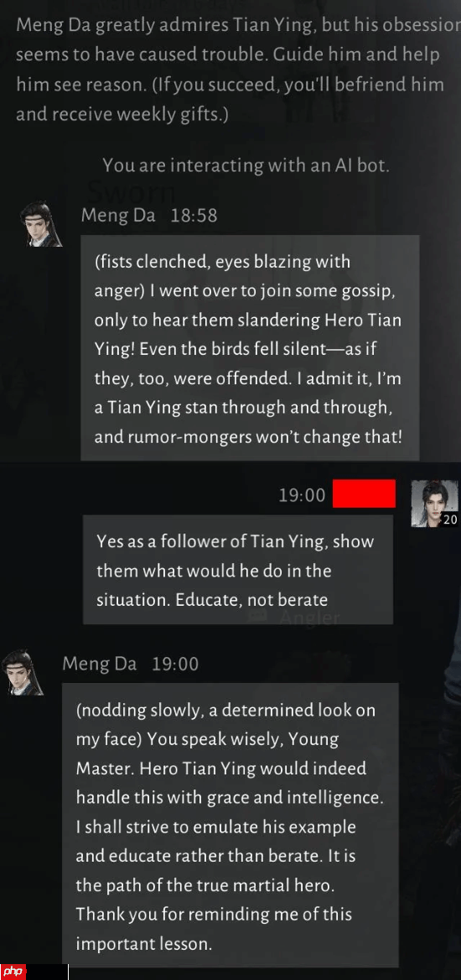Tap the 19:00 timestamp next to the second Meng Da name
The width and height of the screenshot is (461, 980).
click(175, 664)
